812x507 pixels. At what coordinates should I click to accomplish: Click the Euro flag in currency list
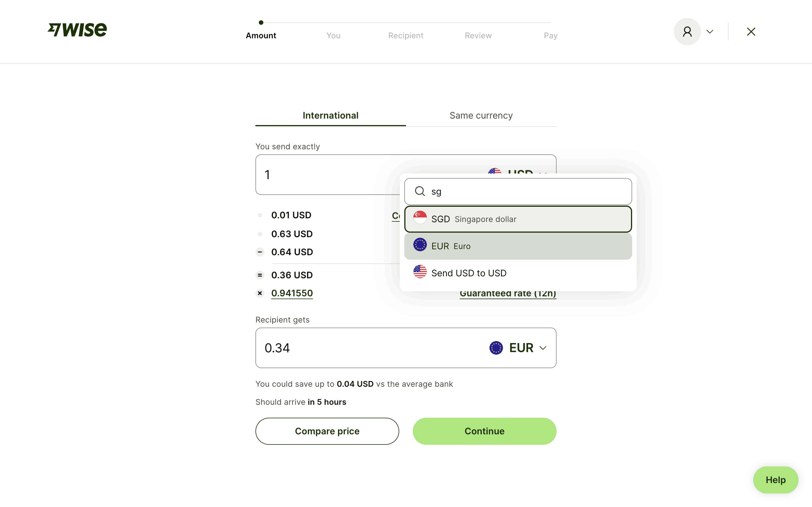(420, 245)
